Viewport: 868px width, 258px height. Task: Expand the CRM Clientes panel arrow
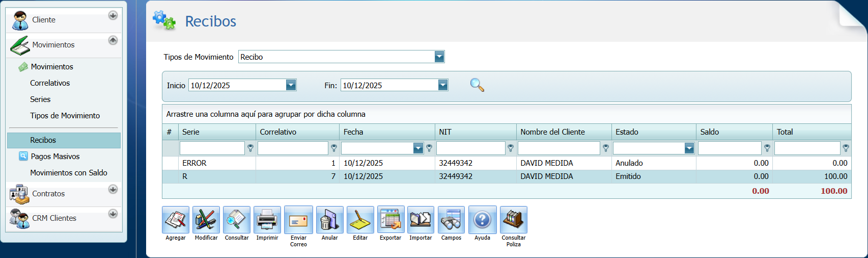click(x=113, y=214)
